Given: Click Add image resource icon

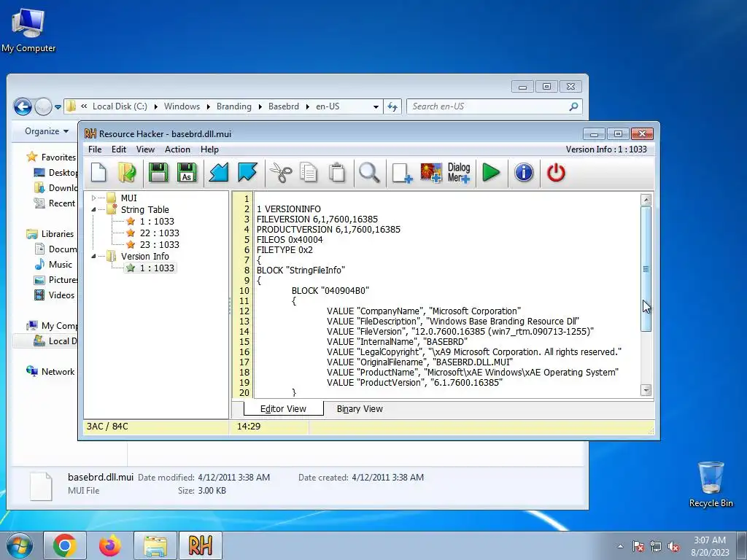Looking at the screenshot, I should pyautogui.click(x=430, y=172).
